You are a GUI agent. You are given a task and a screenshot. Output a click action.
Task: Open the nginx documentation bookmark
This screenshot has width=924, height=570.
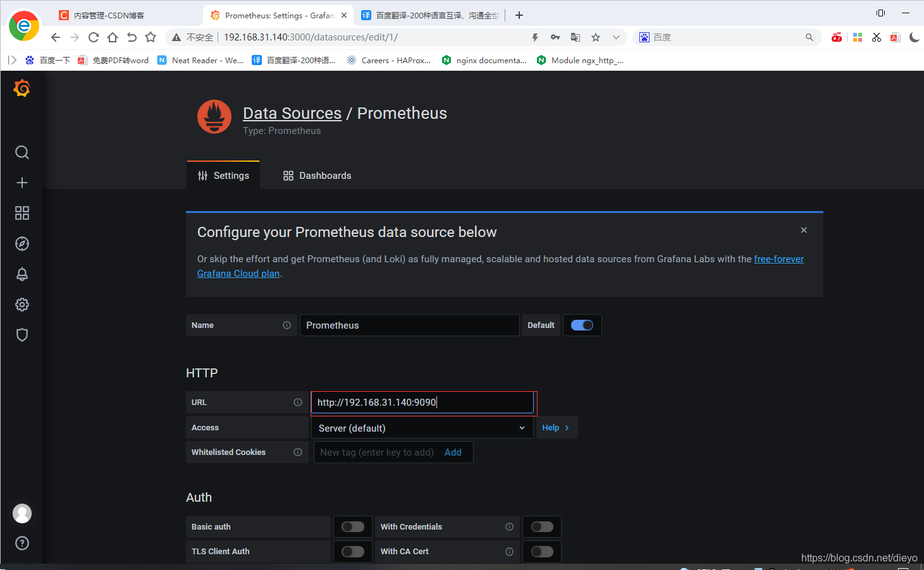[484, 60]
